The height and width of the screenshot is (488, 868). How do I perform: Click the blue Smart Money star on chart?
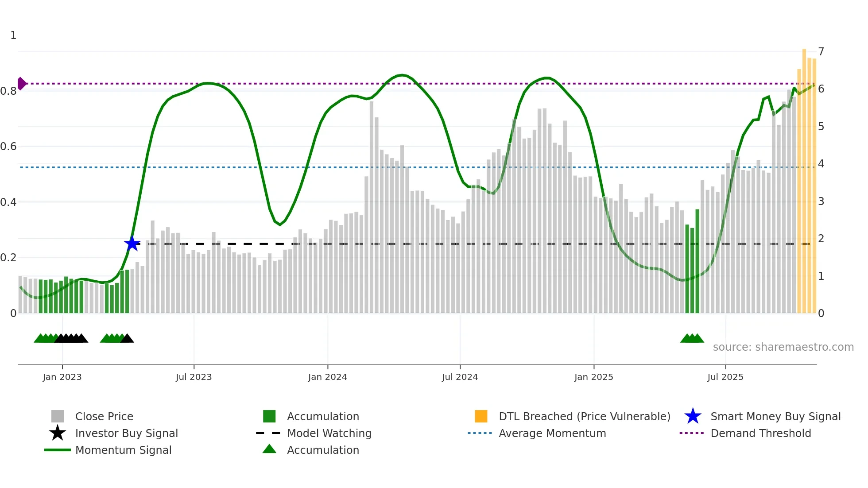(x=132, y=244)
